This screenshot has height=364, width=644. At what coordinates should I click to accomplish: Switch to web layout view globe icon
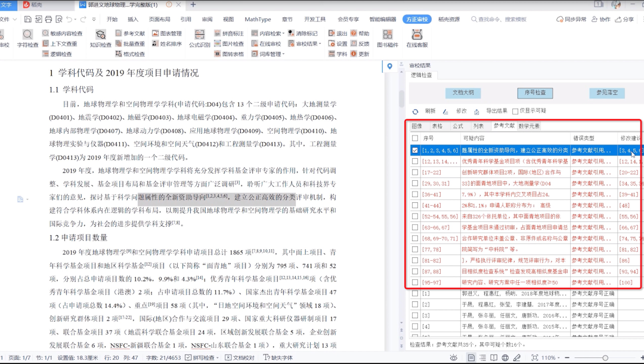pyautogui.click(x=505, y=357)
